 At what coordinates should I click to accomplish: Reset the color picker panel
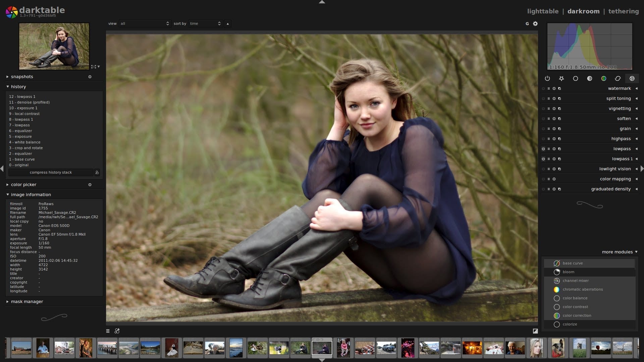coord(90,185)
